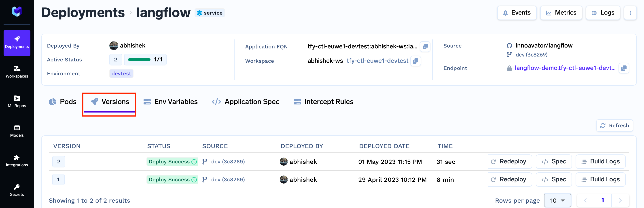
Task: Switch to the Pods tab
Action: [x=63, y=102]
